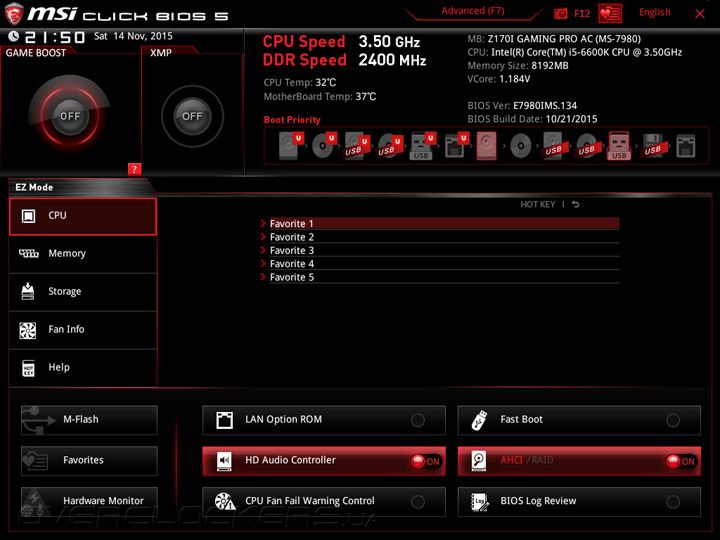Image resolution: width=720 pixels, height=540 pixels.
Task: Click the clock icon beside the time
Action: point(14,36)
